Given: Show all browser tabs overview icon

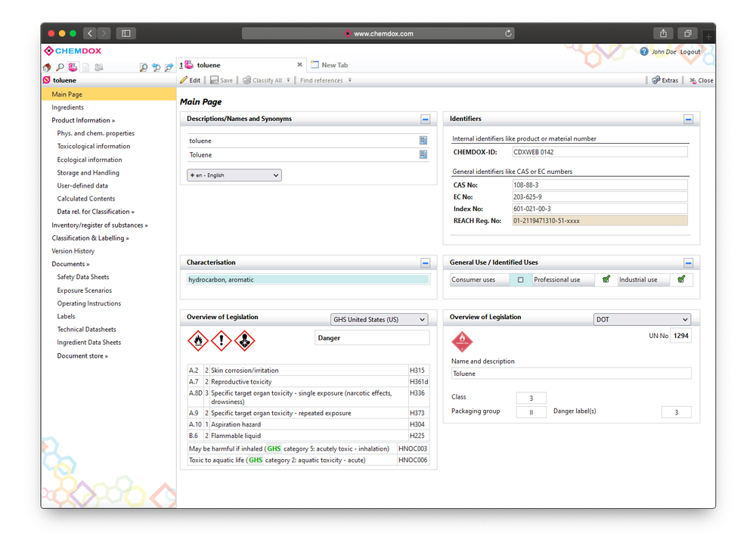Looking at the screenshot, I should [687, 33].
